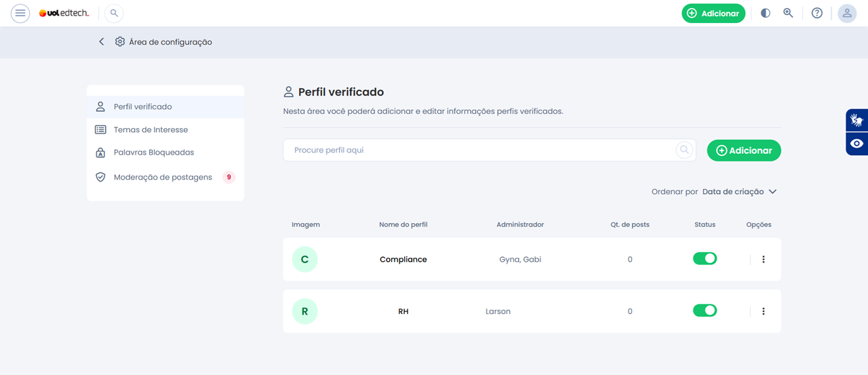The image size is (868, 375).
Task: Click the Opções column header
Action: [759, 224]
